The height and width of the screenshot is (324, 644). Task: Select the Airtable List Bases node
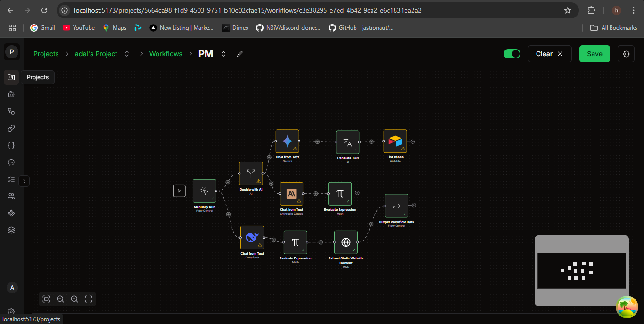click(395, 141)
